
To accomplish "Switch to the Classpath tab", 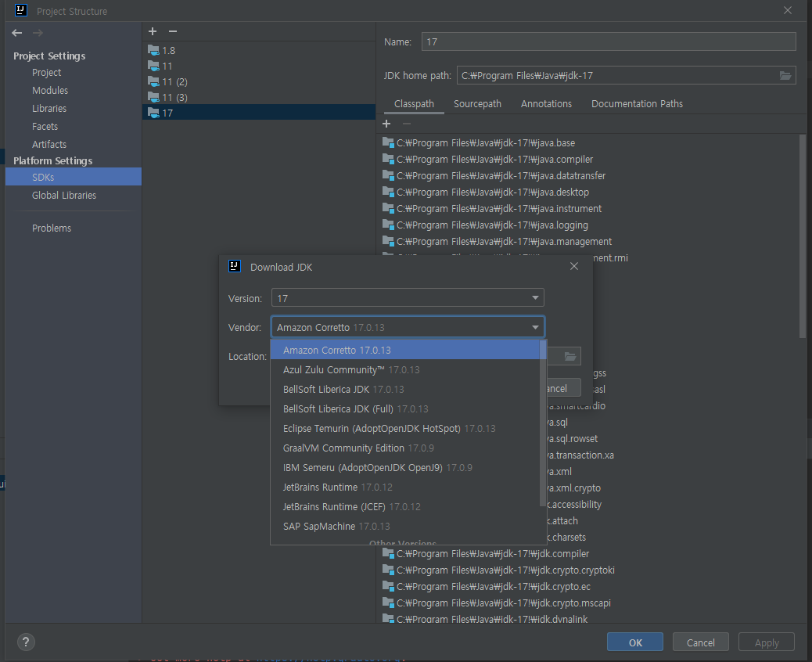I will 414,103.
